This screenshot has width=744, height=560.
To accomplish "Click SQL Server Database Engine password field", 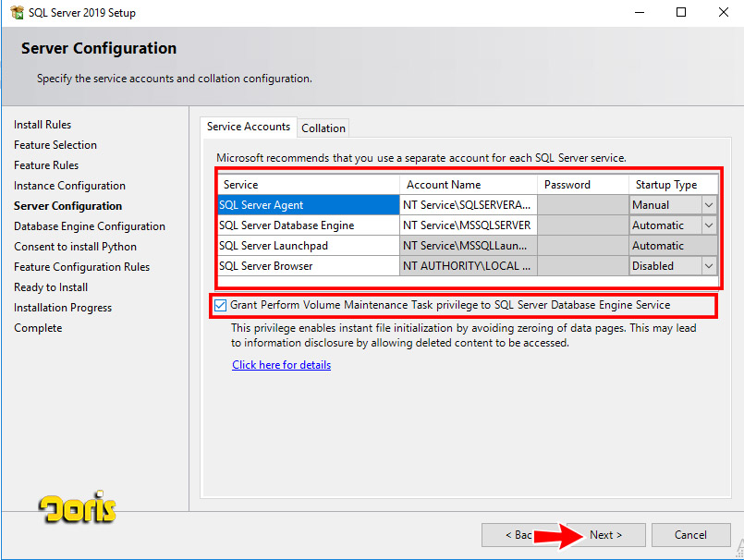I will click(x=583, y=225).
